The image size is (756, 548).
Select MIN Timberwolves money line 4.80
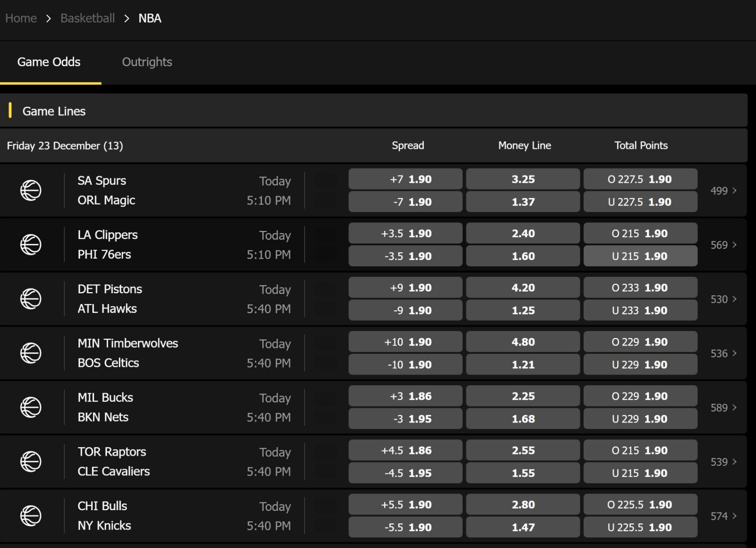click(x=523, y=342)
